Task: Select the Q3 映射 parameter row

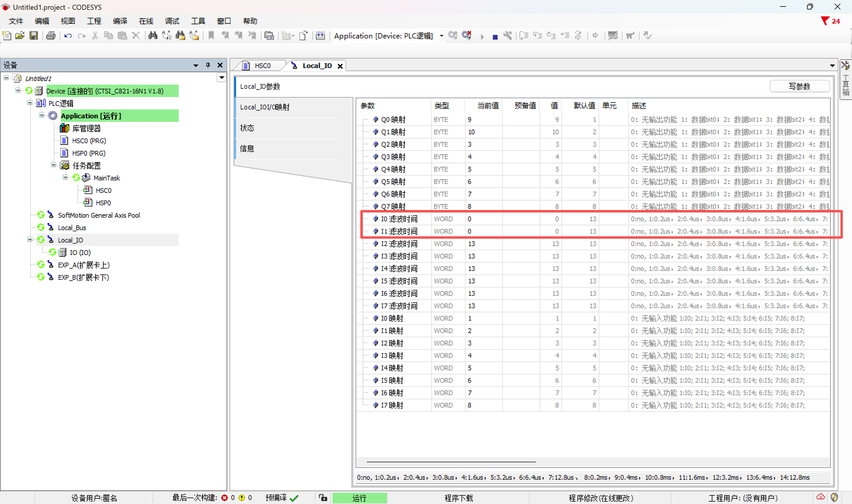Action: pyautogui.click(x=593, y=157)
